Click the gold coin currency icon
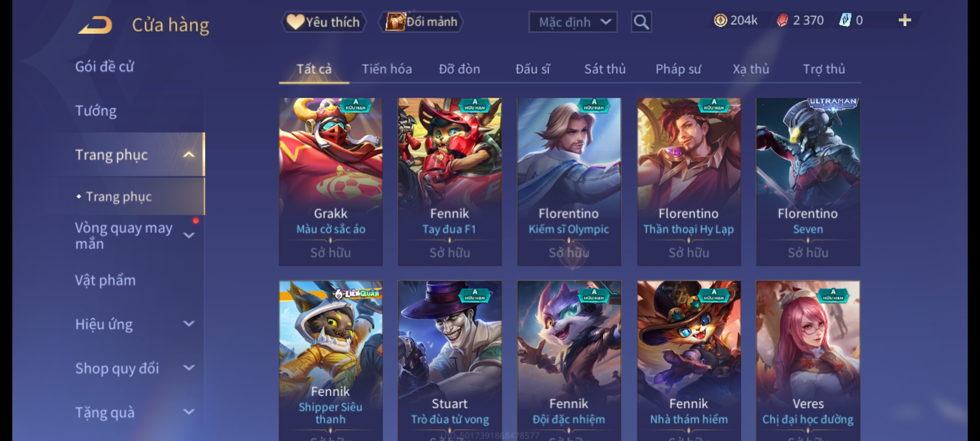 [720, 20]
